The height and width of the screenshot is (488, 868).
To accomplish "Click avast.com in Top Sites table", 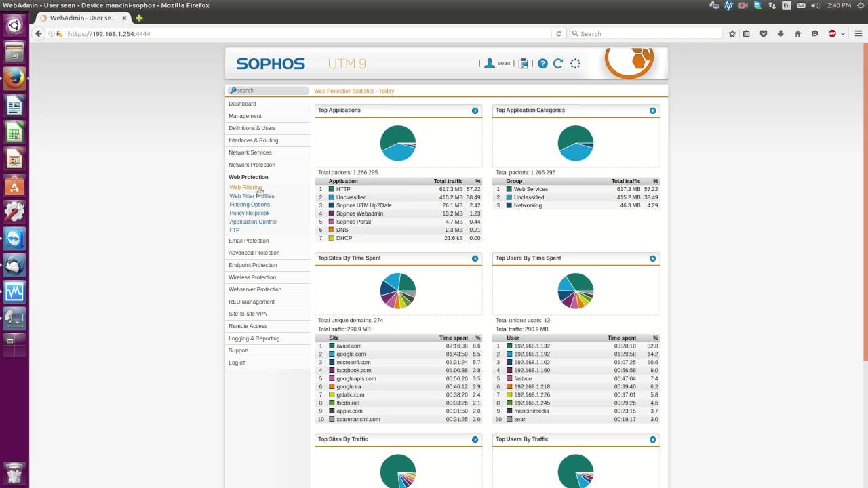I will click(349, 346).
